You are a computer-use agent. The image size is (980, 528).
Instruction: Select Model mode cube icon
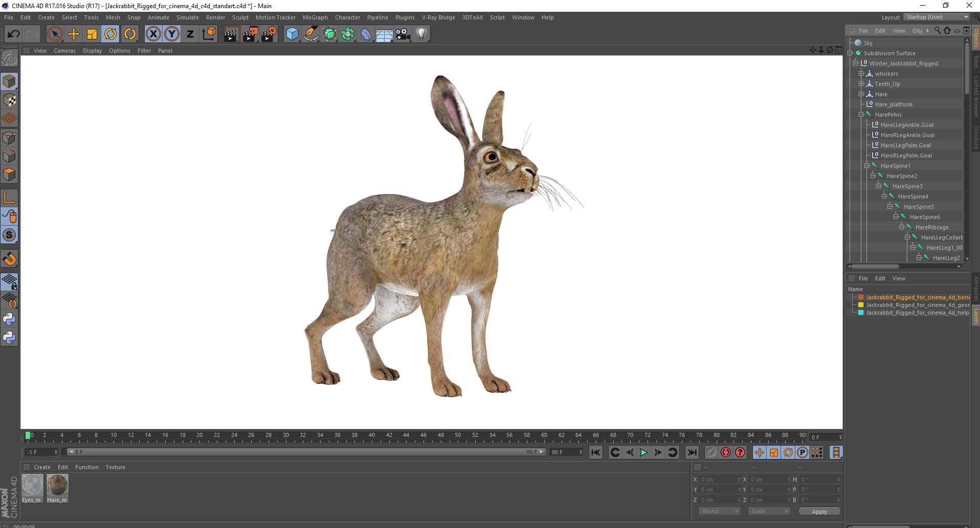pos(9,82)
